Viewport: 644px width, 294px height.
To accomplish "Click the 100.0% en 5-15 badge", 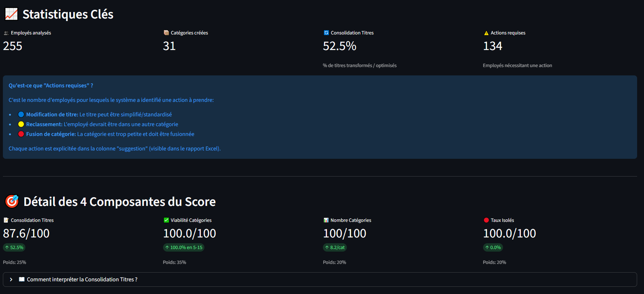I will pyautogui.click(x=183, y=248).
